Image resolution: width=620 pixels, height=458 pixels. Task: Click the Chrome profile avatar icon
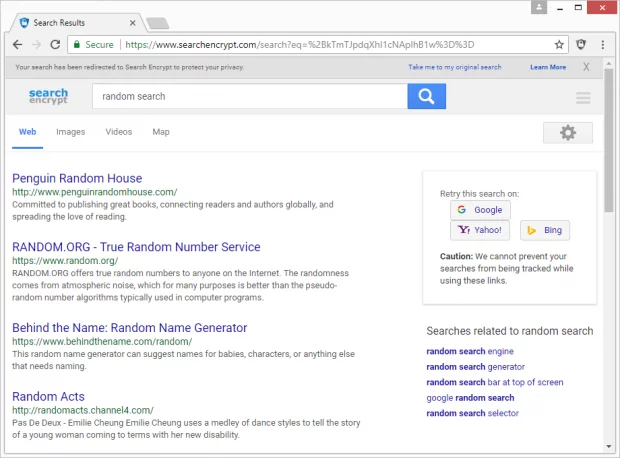(539, 7)
